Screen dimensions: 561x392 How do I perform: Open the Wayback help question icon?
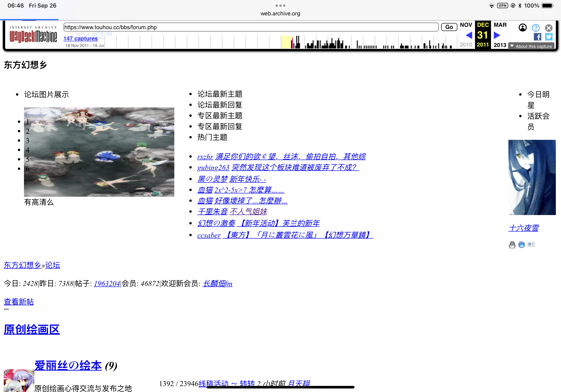[x=536, y=28]
